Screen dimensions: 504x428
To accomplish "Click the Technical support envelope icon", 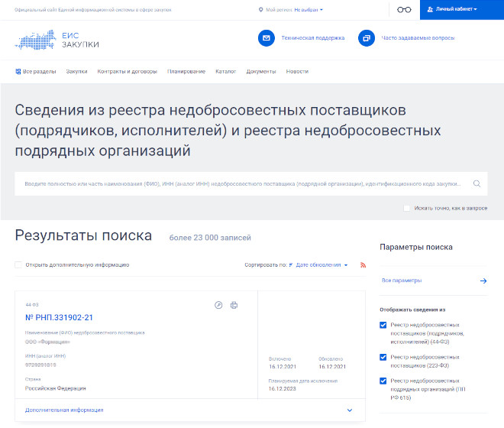I will click(x=267, y=38).
